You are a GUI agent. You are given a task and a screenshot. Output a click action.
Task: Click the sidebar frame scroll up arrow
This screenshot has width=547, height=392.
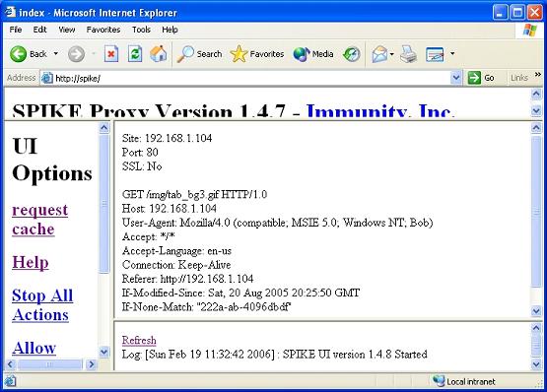tap(103, 128)
